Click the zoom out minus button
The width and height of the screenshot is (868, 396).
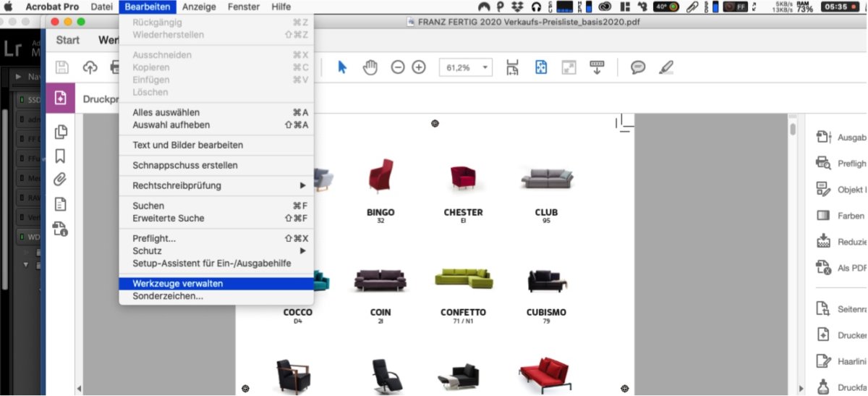(398, 67)
